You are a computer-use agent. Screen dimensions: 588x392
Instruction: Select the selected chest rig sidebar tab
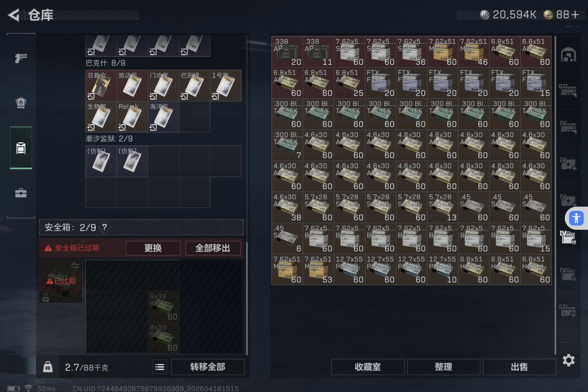coord(21,148)
